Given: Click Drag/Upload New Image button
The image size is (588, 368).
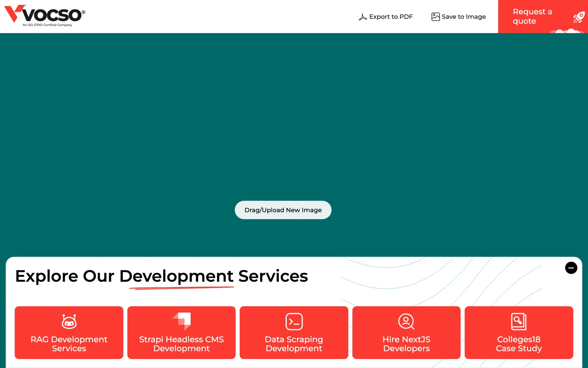Looking at the screenshot, I should tap(283, 210).
